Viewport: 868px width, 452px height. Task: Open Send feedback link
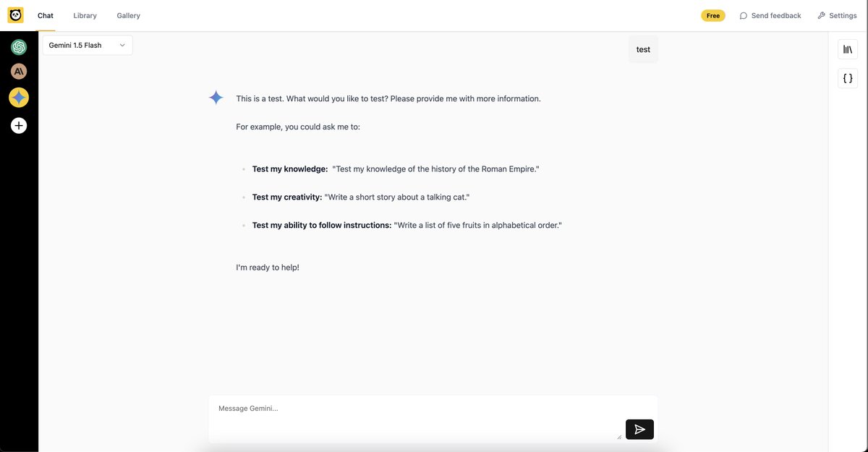pyautogui.click(x=770, y=15)
